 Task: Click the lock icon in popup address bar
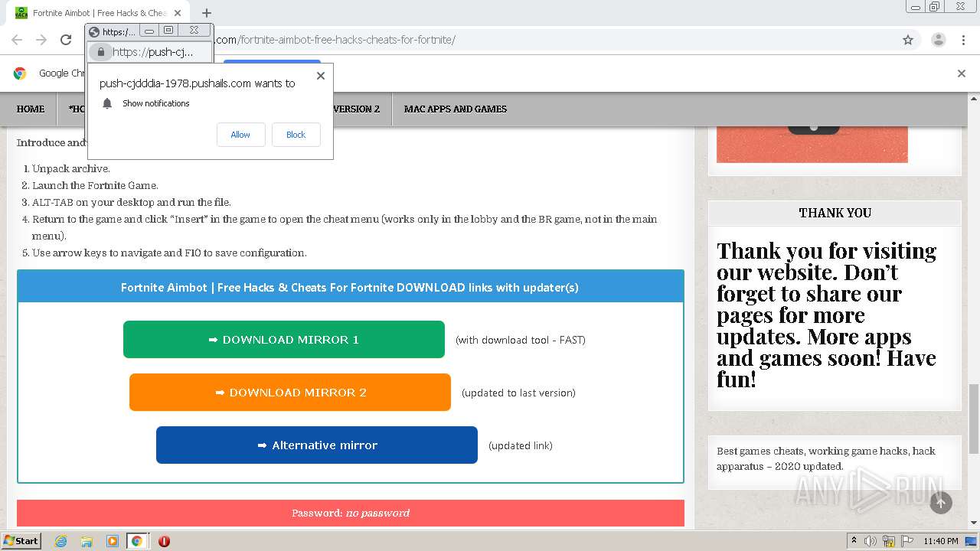pyautogui.click(x=100, y=52)
